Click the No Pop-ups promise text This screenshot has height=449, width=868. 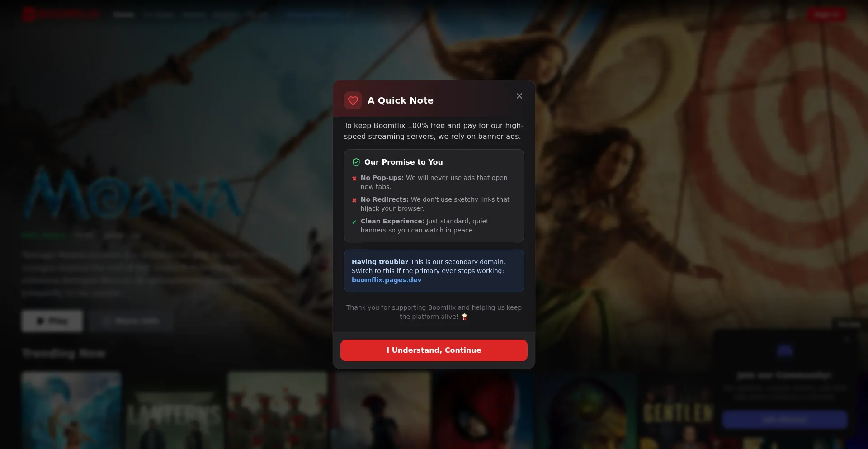coord(434,182)
